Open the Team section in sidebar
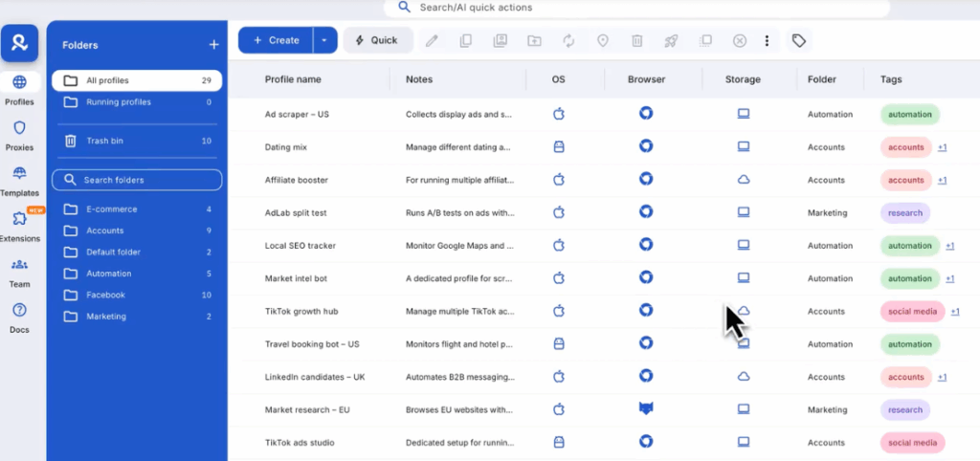Screen dimensions: 980x461 click(x=19, y=271)
